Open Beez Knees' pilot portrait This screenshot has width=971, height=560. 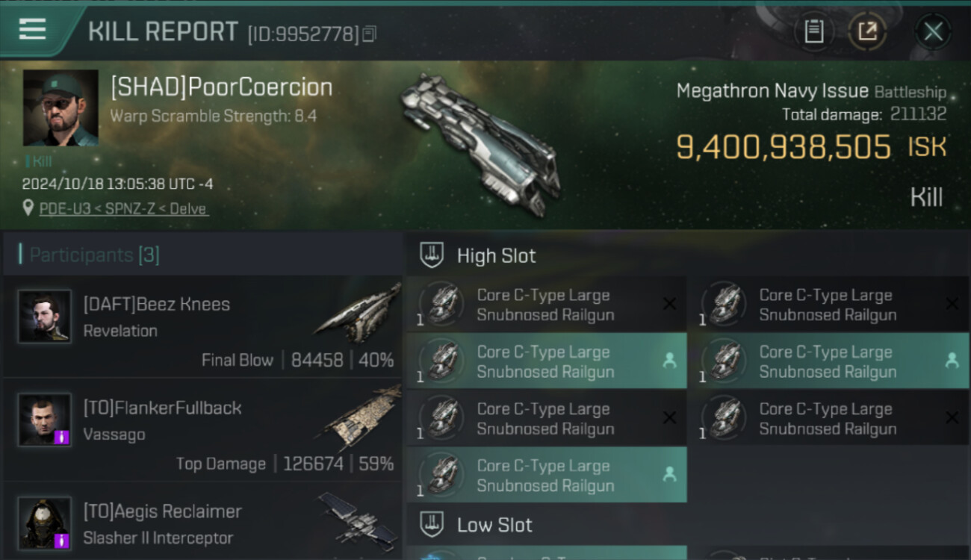[45, 317]
